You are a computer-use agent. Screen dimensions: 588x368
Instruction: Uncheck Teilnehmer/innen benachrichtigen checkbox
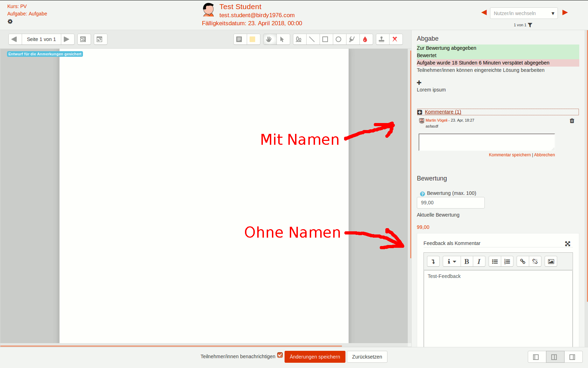280,355
